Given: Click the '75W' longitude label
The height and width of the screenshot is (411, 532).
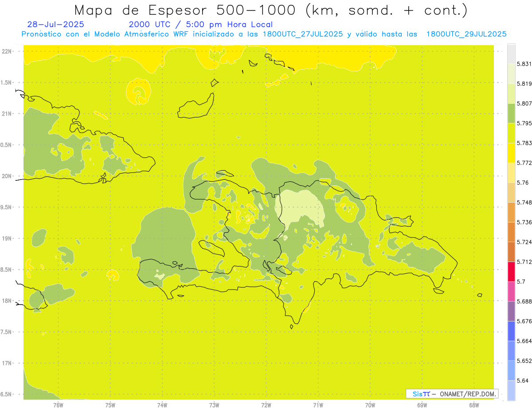Looking at the screenshot, I should click(x=110, y=405).
